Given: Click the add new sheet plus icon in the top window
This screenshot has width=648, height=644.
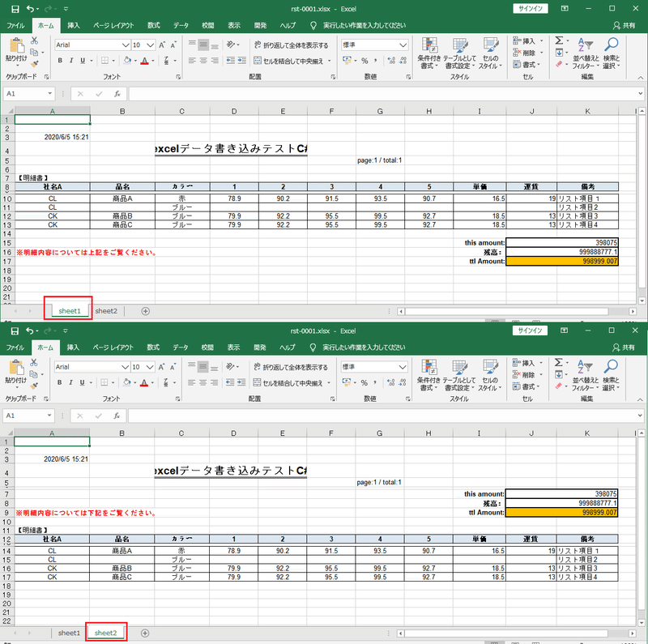Looking at the screenshot, I should click(x=146, y=311).
